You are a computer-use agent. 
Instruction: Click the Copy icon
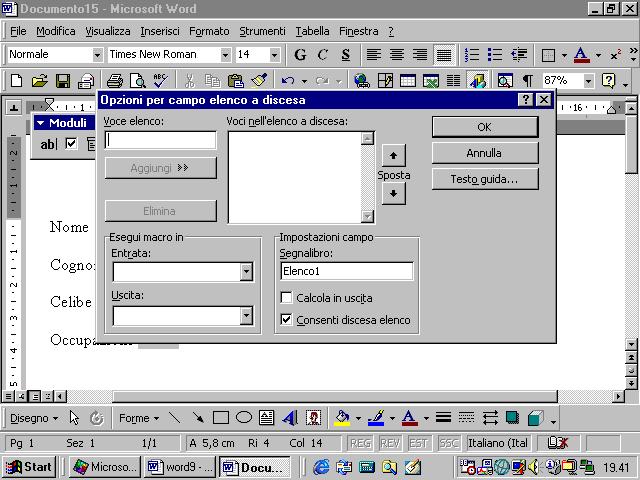coord(212,81)
